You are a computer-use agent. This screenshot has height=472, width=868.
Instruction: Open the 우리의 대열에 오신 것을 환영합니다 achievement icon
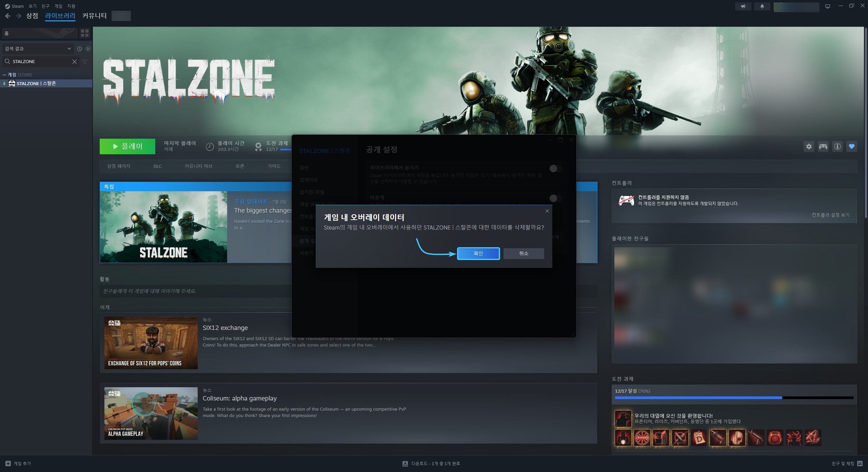[623, 418]
